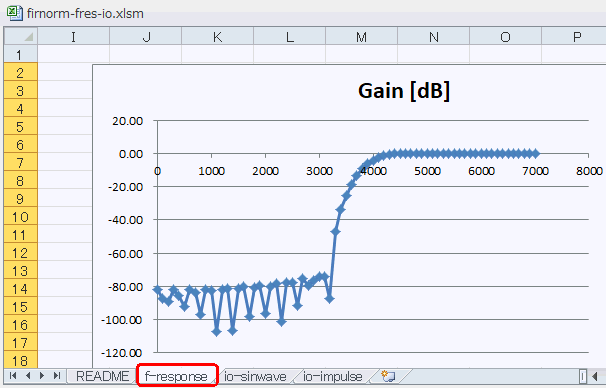This screenshot has height=388, width=606.
Task: Switch to the io-impulse sheet tab
Action: 333,376
